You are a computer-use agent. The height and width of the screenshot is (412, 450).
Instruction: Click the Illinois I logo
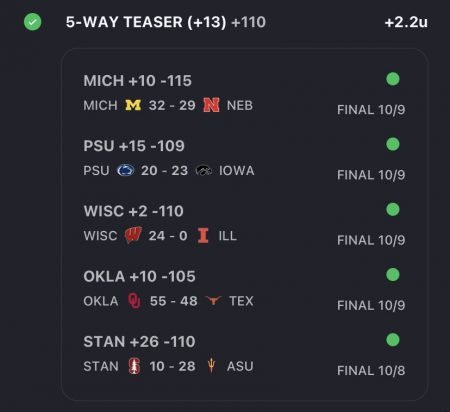[203, 235]
